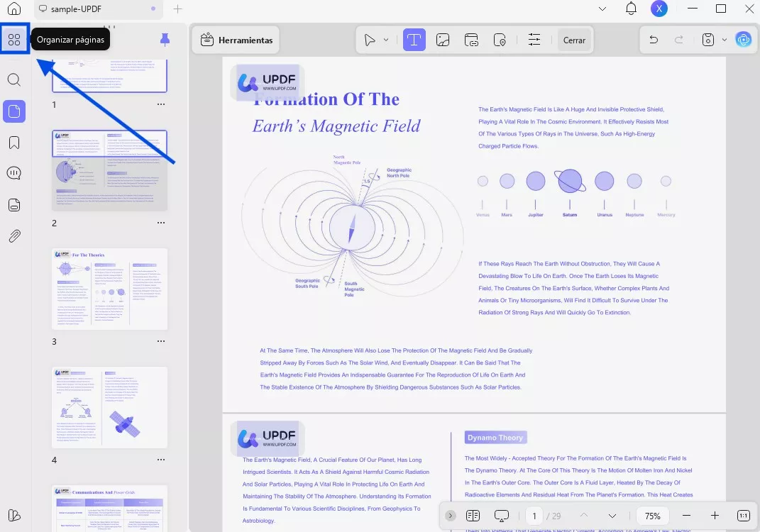Set actual size 1:1 view
This screenshot has height=532, width=760.
pyautogui.click(x=743, y=516)
